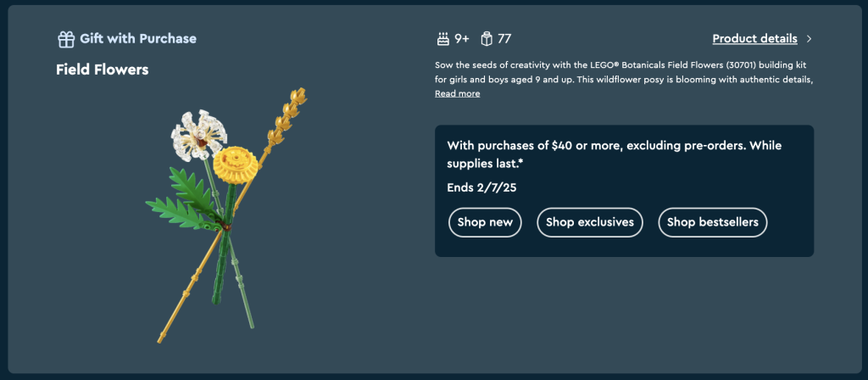Image resolution: width=868 pixels, height=380 pixels.
Task: Click the gift box icon
Action: tap(66, 39)
